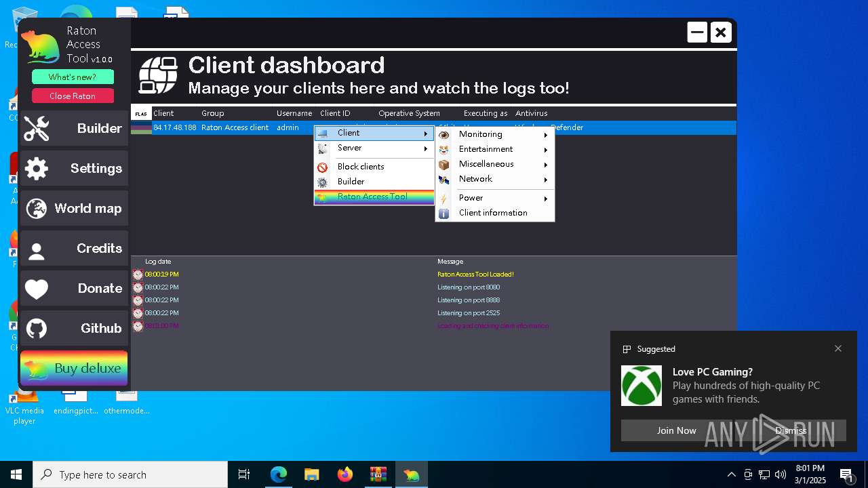Expand the arrow beside Miscellaneous
The width and height of the screenshot is (868, 488).
tap(546, 165)
